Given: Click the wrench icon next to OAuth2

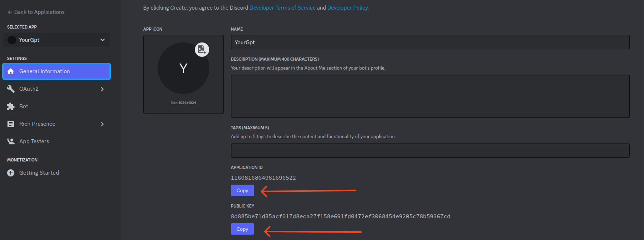Looking at the screenshot, I should click(11, 89).
